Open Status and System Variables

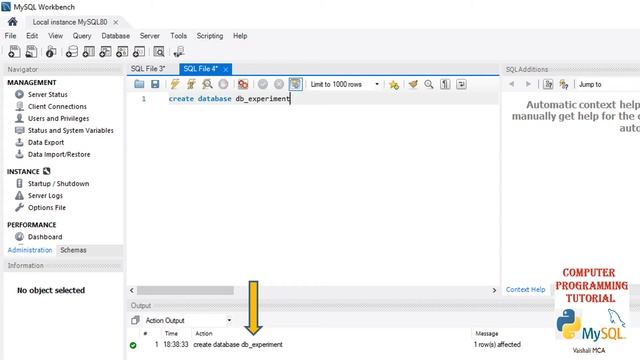coord(70,131)
